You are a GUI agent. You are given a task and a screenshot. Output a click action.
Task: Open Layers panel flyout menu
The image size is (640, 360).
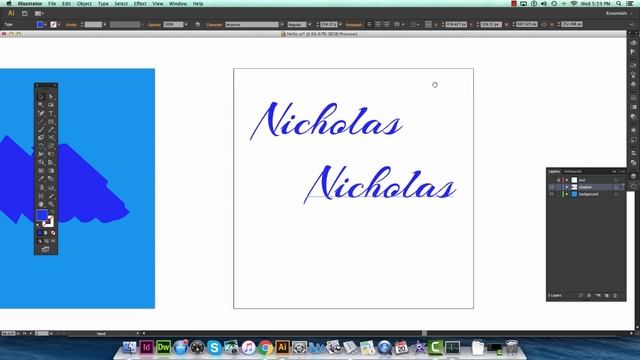point(622,171)
